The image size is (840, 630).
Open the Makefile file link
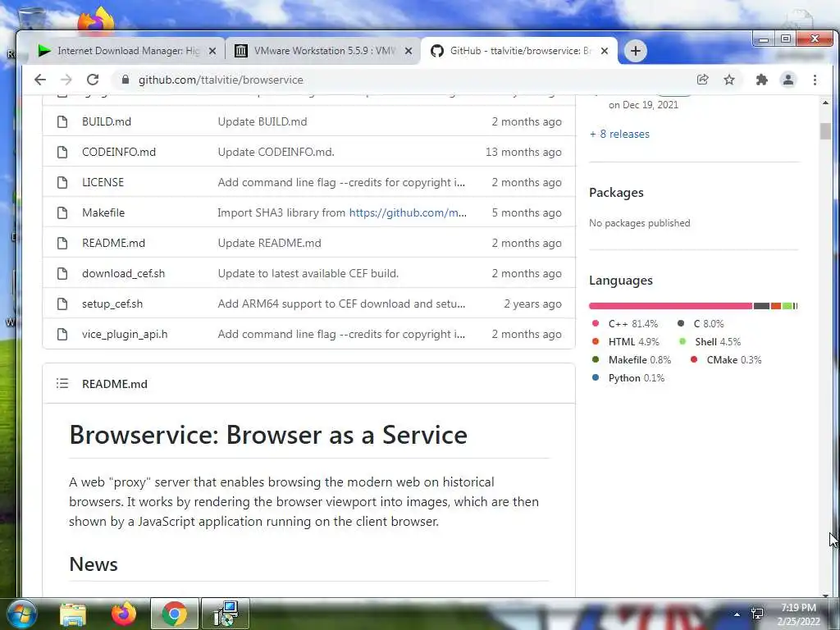click(x=103, y=212)
